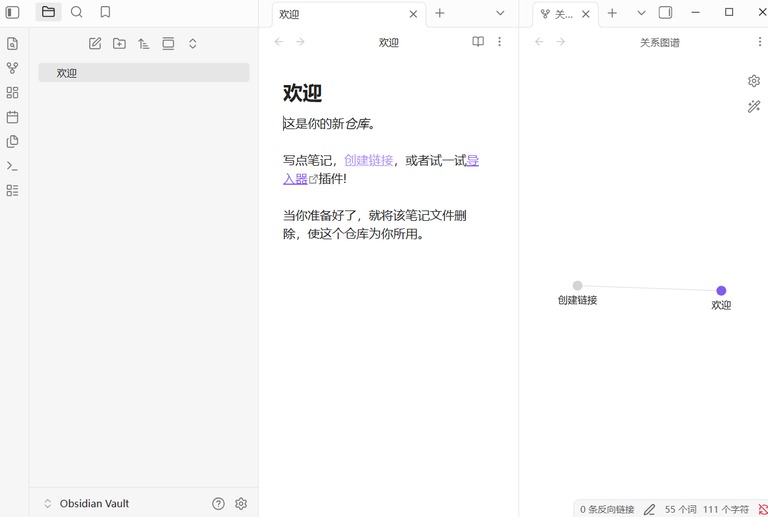Open Obsidian settings gear at bottom
Image resolution: width=768 pixels, height=517 pixels.
(241, 503)
